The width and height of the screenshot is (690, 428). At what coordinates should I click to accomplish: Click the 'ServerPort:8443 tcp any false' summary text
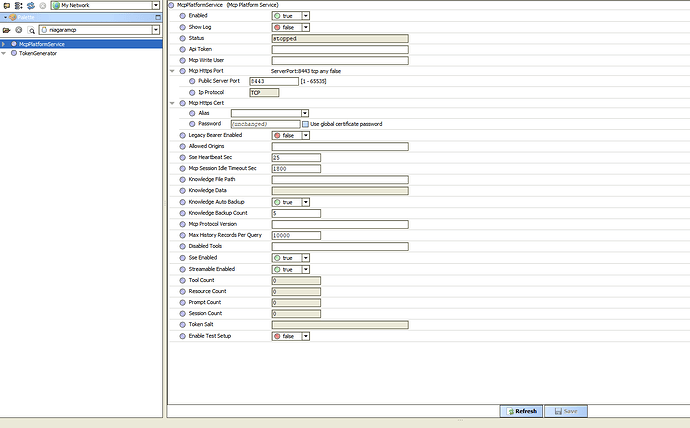click(306, 71)
